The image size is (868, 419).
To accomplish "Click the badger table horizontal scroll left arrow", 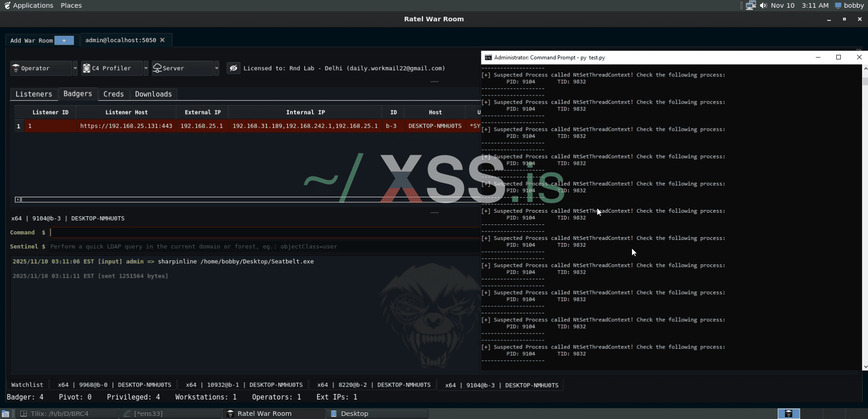I will click(x=18, y=200).
